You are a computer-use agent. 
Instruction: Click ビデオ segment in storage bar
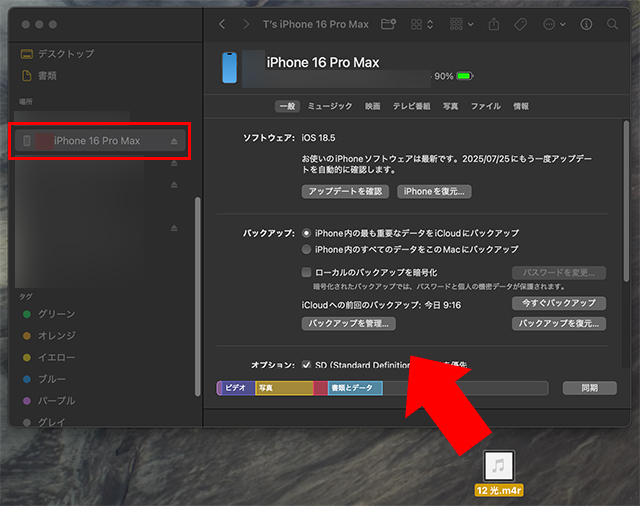[x=238, y=388]
